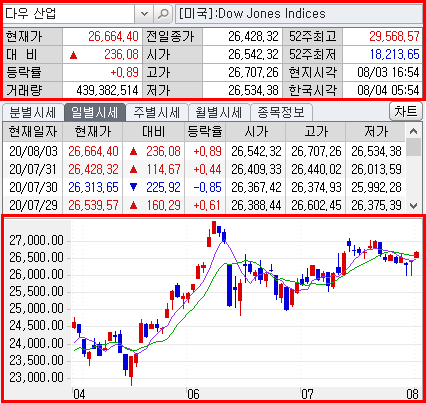Image resolution: width=426 pixels, height=403 pixels.
Task: Click the 다우 산업 index name input field
Action: coord(69,14)
